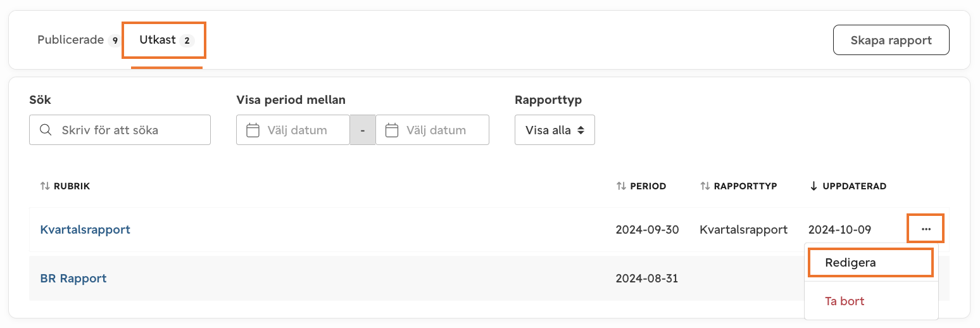Open the Rapporttyp Visa alla dropdown
Screen dimensions: 980x328
pos(555,130)
